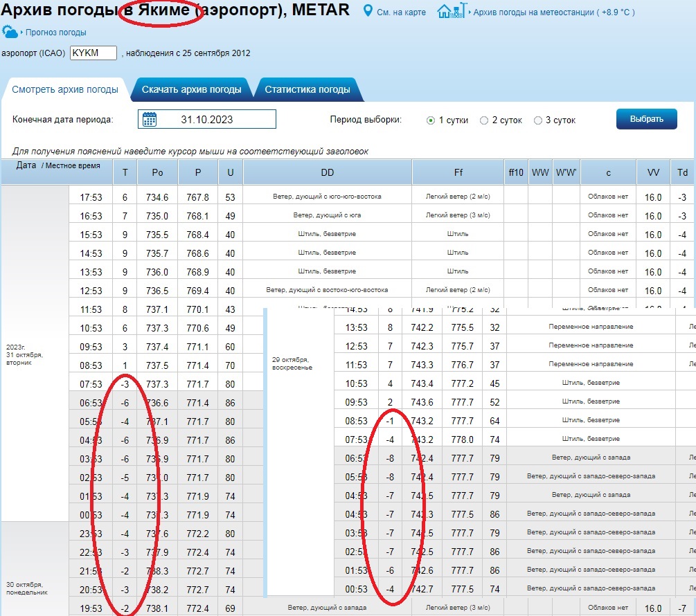Click the VV visibility column header
696x616 pixels.
click(653, 172)
